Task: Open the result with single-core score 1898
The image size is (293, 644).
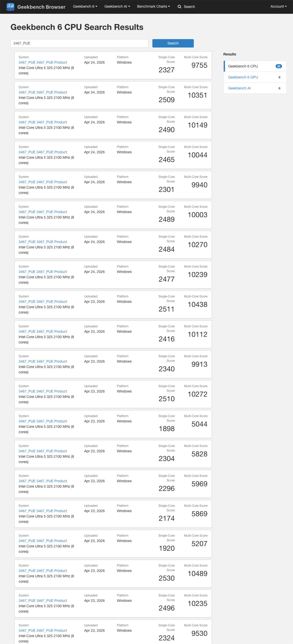Action: [43, 421]
